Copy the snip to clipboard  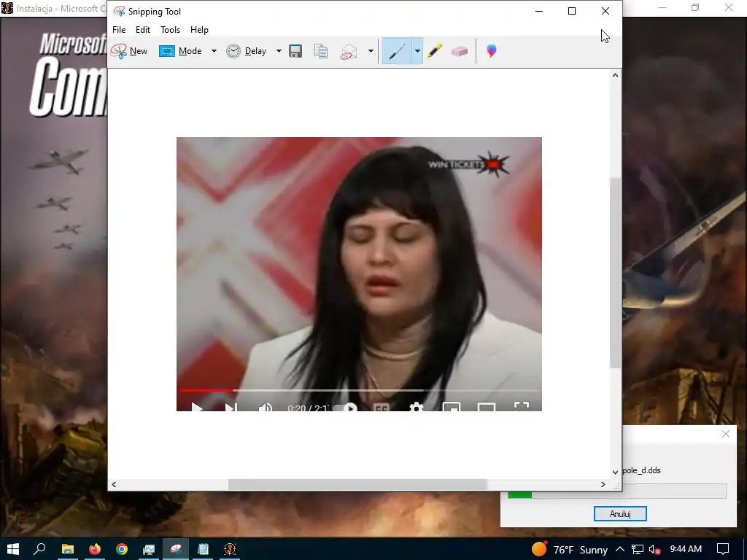321,51
